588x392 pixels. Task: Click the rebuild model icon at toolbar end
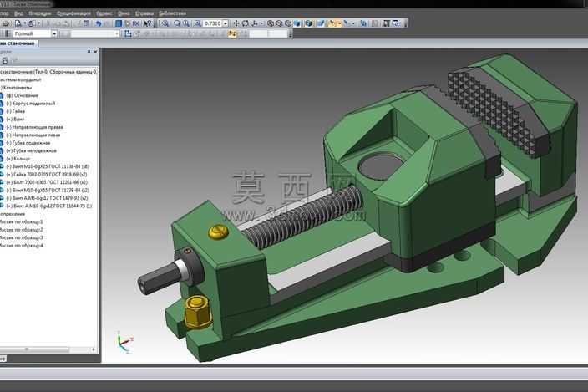(x=396, y=23)
